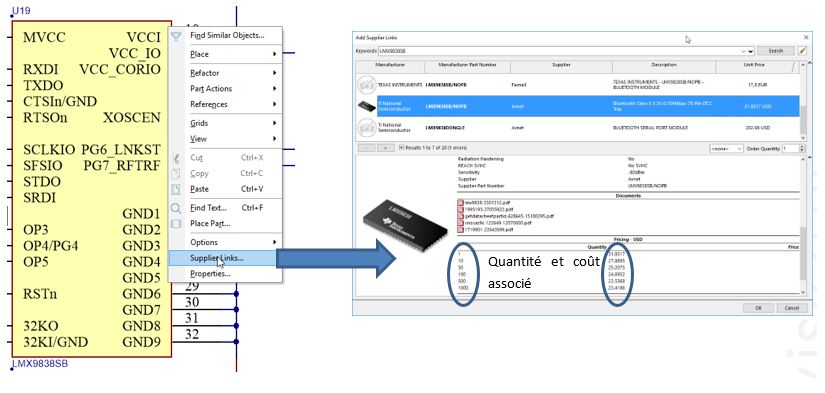The image size is (825, 393).
Task: Expand the results count plus box
Action: click(401, 148)
